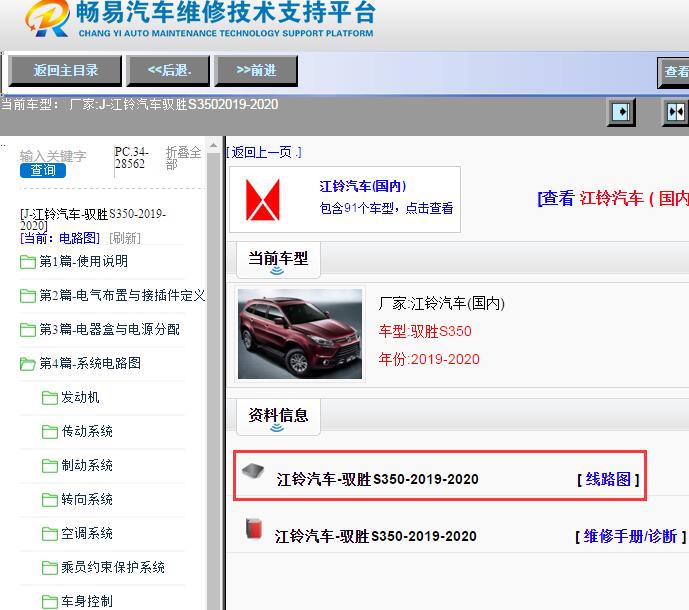Open the 维修手册/诊断 link

pyautogui.click(x=630, y=536)
